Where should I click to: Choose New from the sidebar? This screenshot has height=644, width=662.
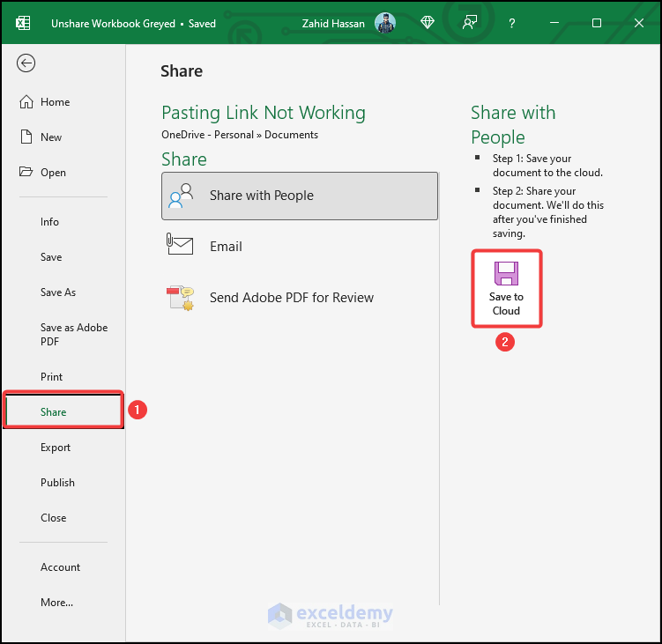[51, 137]
